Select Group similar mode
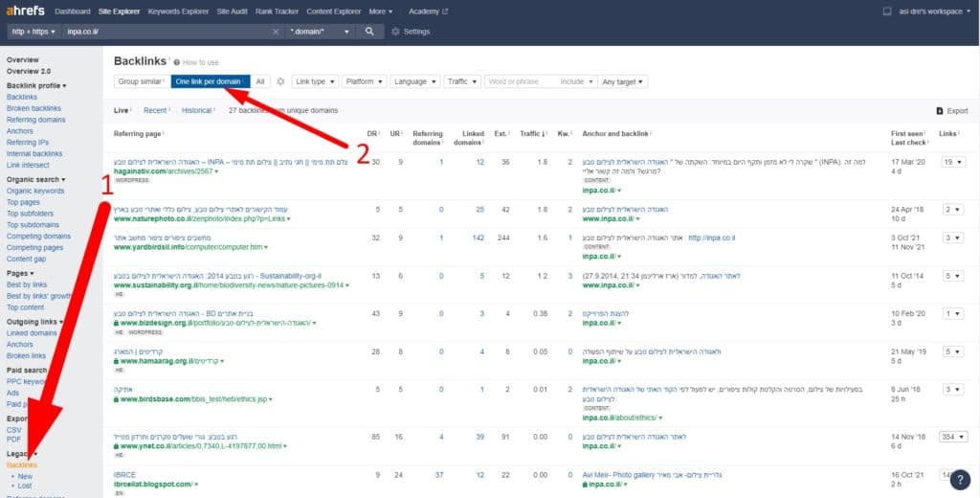The height and width of the screenshot is (498, 980). coord(142,81)
